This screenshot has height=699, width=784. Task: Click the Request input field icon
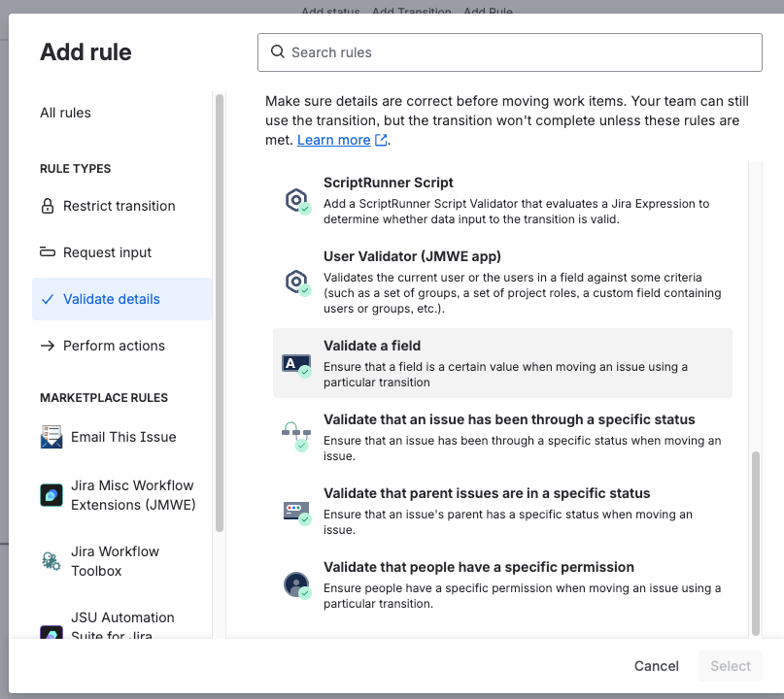(48, 251)
